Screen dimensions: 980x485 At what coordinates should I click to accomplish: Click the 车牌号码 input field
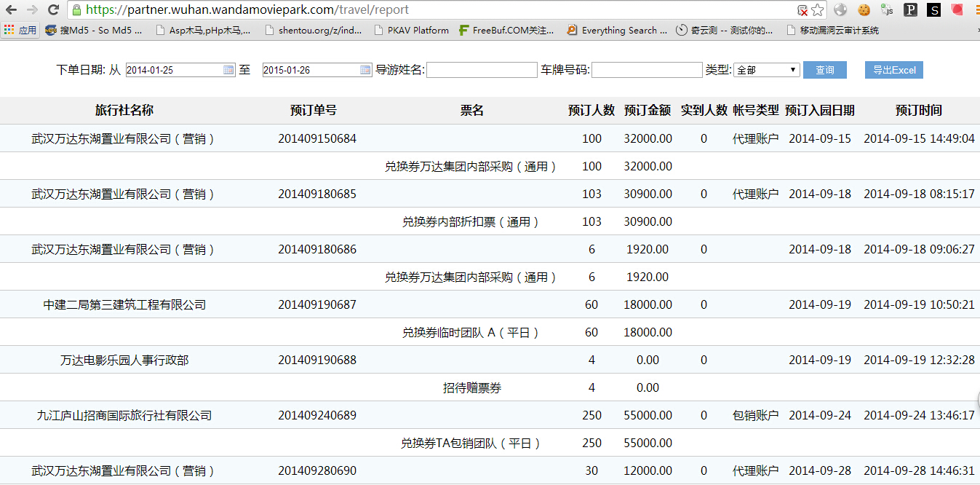(647, 70)
